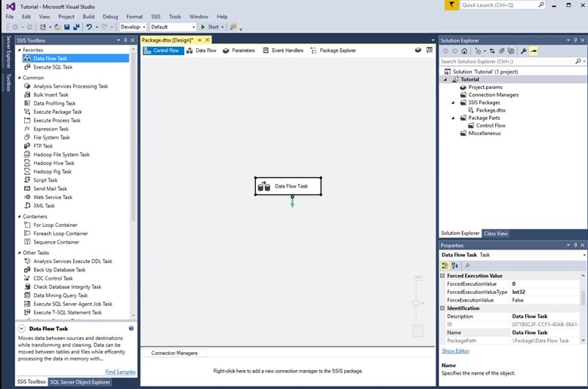
Task: Select Hadoop Pig Task item
Action: point(52,172)
